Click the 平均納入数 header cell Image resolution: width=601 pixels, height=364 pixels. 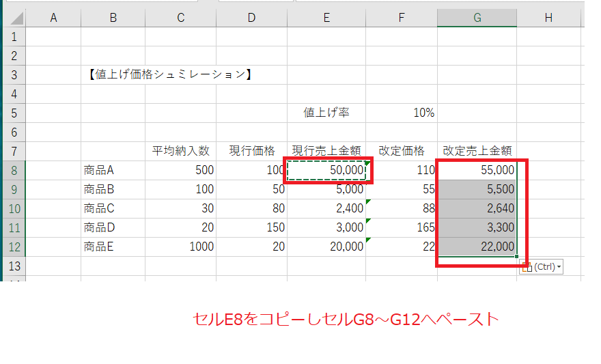pos(180,152)
